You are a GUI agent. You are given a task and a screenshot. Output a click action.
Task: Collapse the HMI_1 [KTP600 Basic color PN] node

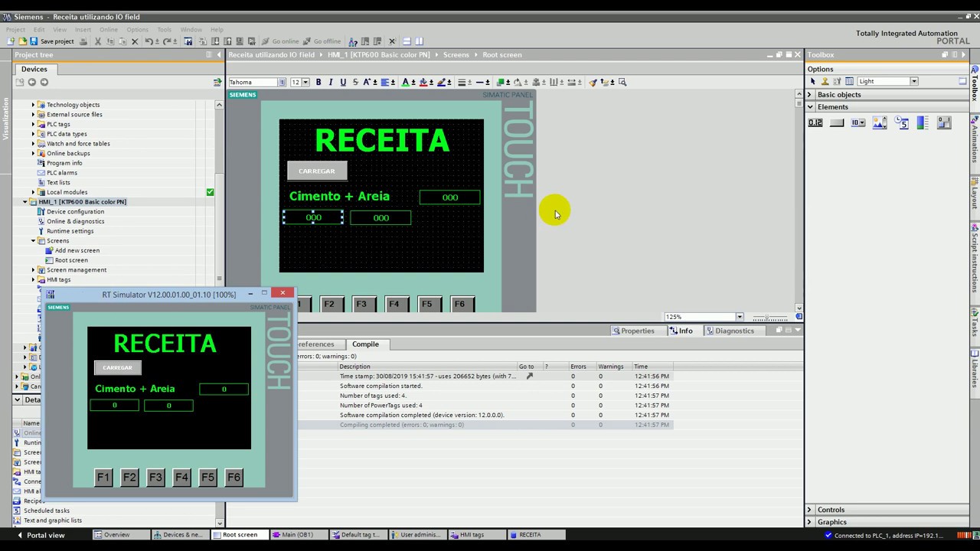pos(25,202)
